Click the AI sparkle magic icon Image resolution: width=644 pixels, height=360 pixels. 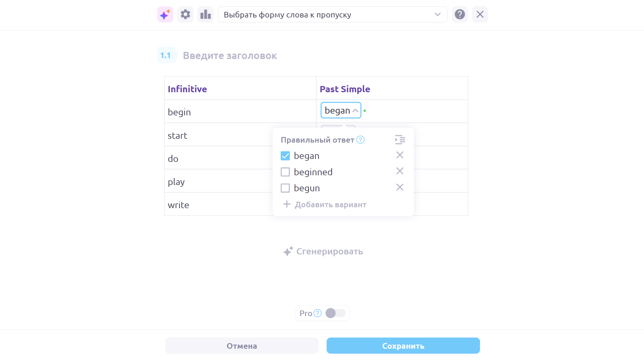click(x=165, y=15)
